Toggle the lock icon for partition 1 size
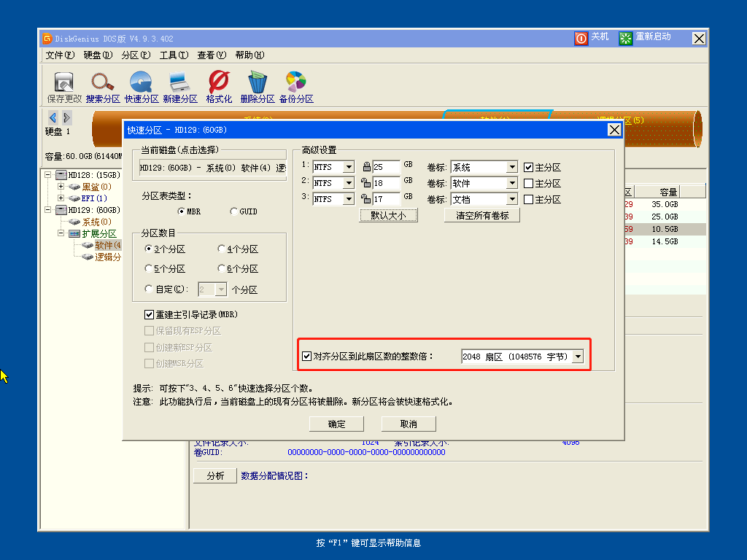Viewport: 747px width, 560px height. click(x=366, y=167)
